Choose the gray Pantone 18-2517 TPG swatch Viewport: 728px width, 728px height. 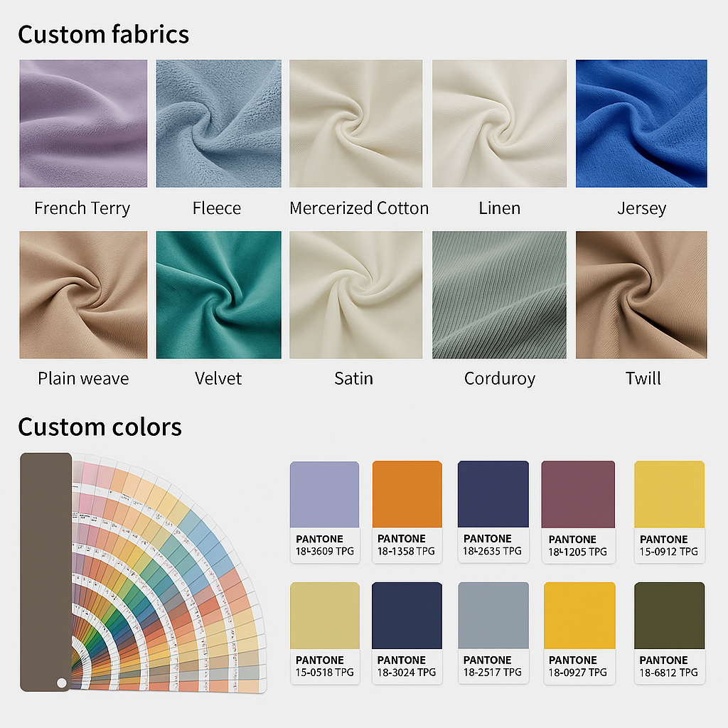(x=493, y=633)
